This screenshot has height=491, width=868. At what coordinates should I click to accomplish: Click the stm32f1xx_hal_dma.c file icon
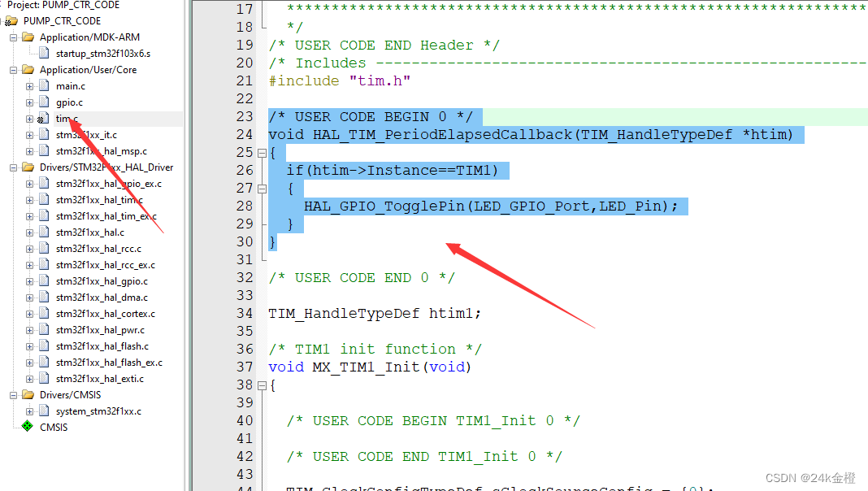pos(44,298)
